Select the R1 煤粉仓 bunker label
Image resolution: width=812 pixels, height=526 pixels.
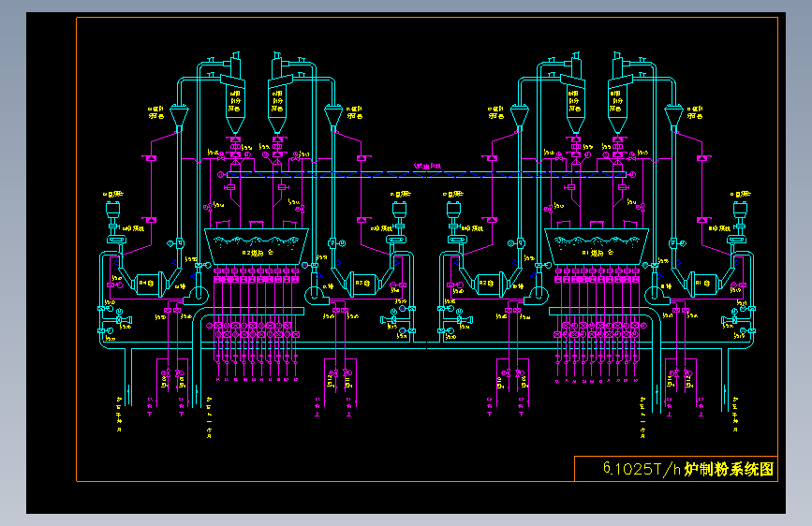click(x=598, y=253)
